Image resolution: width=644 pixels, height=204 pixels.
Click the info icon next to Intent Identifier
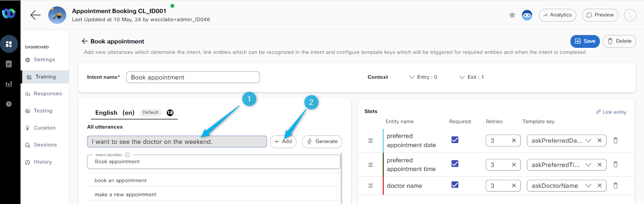(x=128, y=155)
